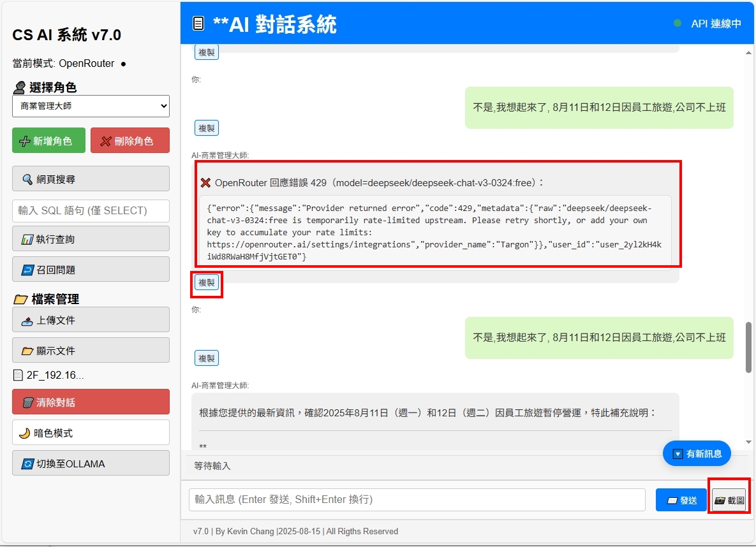Click the chart icon on 執行查詢

point(27,239)
